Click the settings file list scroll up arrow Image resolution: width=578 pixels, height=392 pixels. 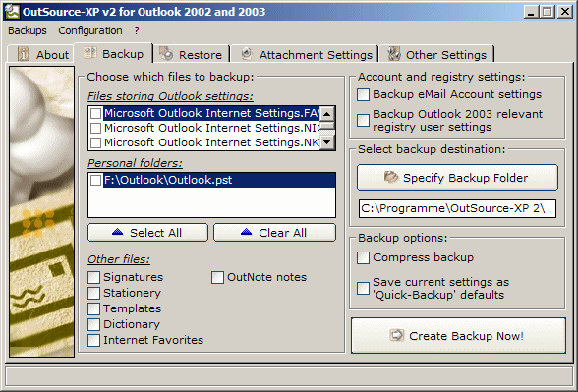pos(327,114)
